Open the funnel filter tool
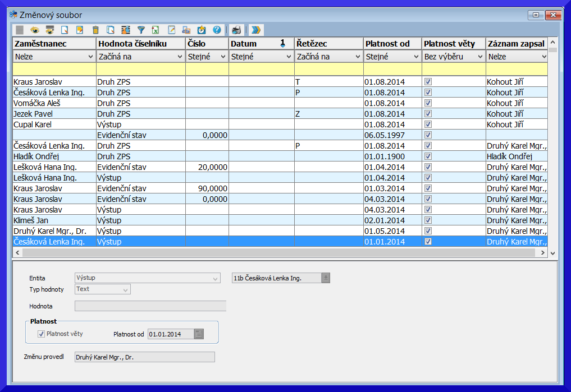This screenshot has width=571, height=392. pos(141,30)
